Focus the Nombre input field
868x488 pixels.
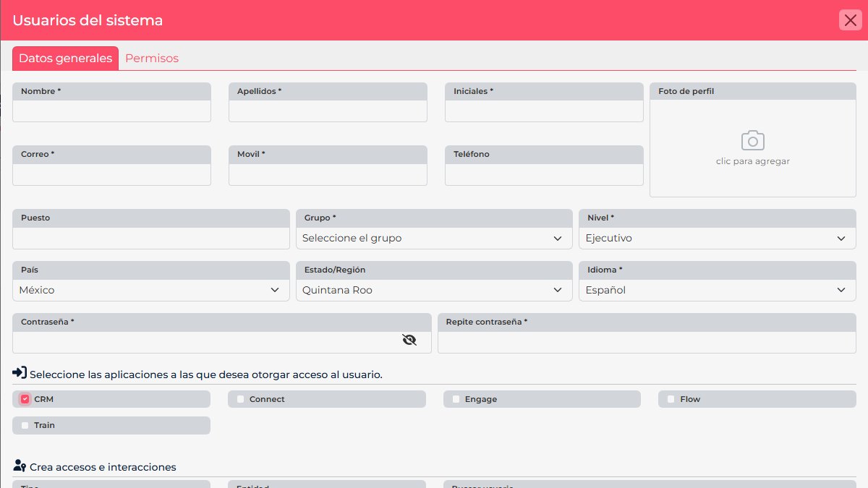pos(111,111)
